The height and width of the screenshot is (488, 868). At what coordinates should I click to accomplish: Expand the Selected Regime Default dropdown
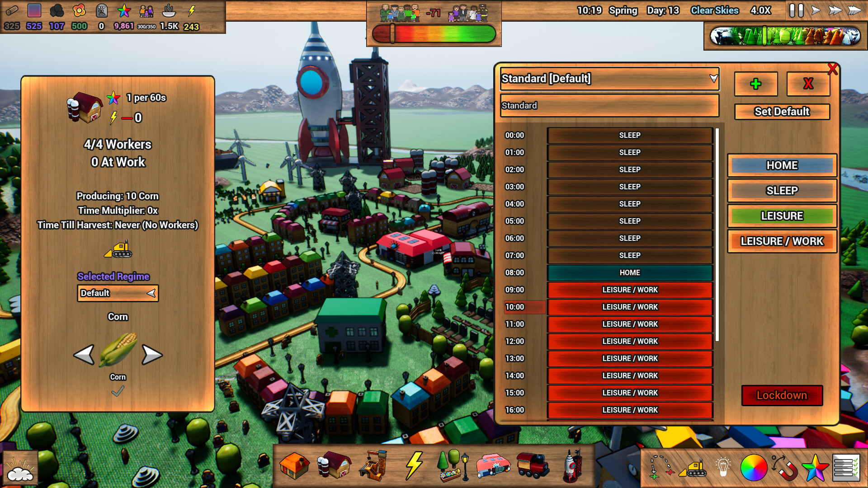tap(151, 293)
